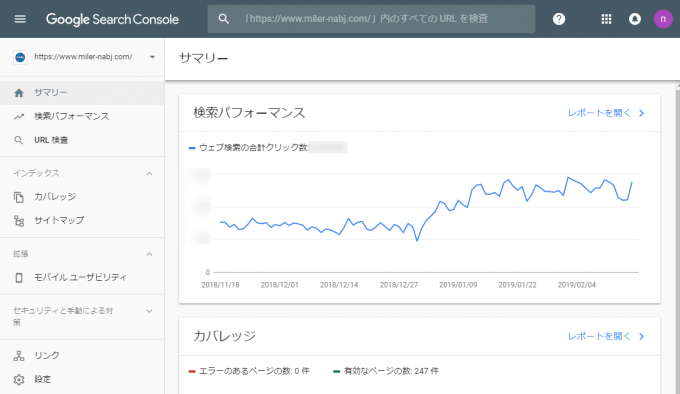Open the property selector dropdown arrow

coord(152,57)
